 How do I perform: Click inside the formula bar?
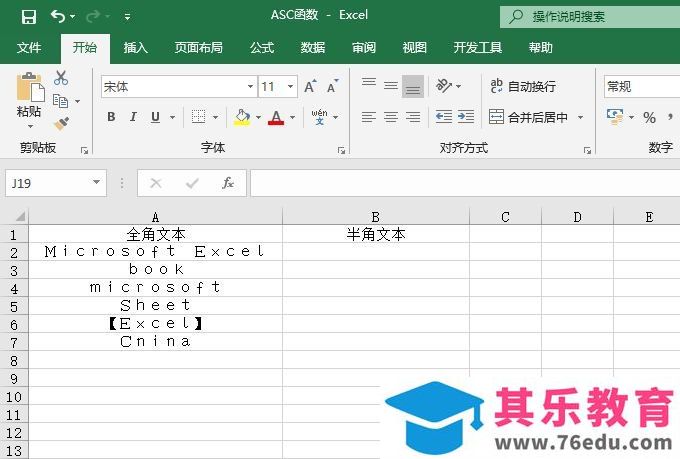point(465,183)
